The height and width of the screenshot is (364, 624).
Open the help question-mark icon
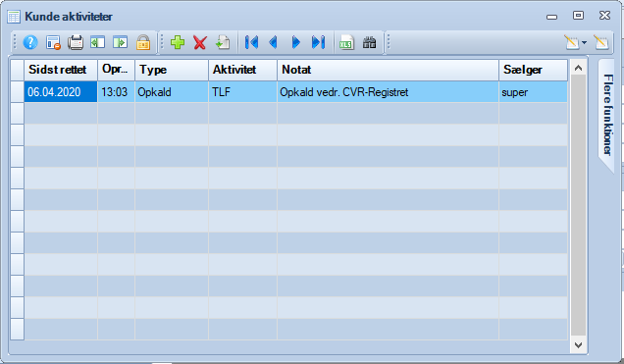(x=30, y=42)
